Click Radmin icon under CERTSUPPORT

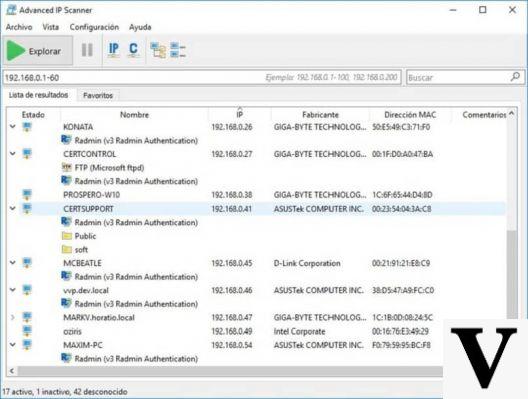(66, 222)
